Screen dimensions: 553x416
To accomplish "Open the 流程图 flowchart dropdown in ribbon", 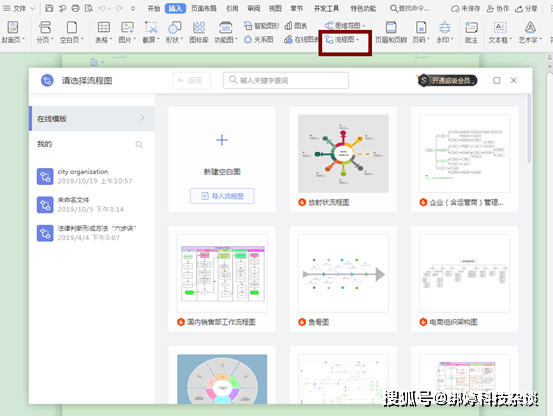I will pos(342,40).
